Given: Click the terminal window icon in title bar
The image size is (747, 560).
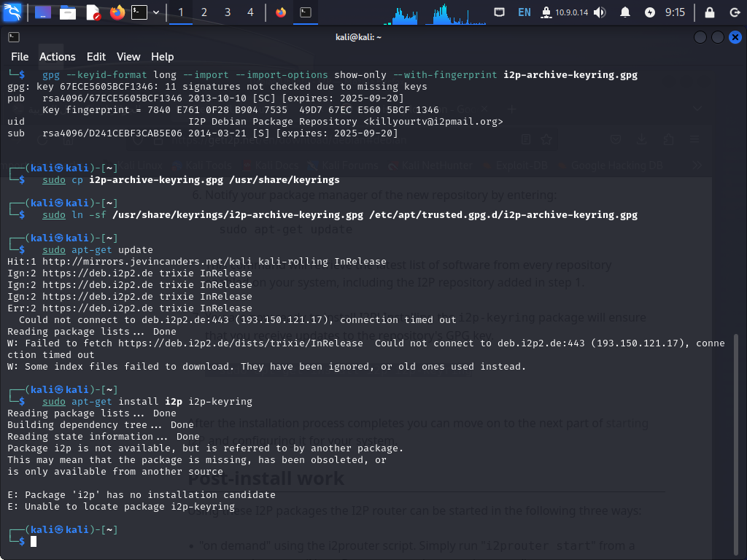Looking at the screenshot, I should click(14, 37).
